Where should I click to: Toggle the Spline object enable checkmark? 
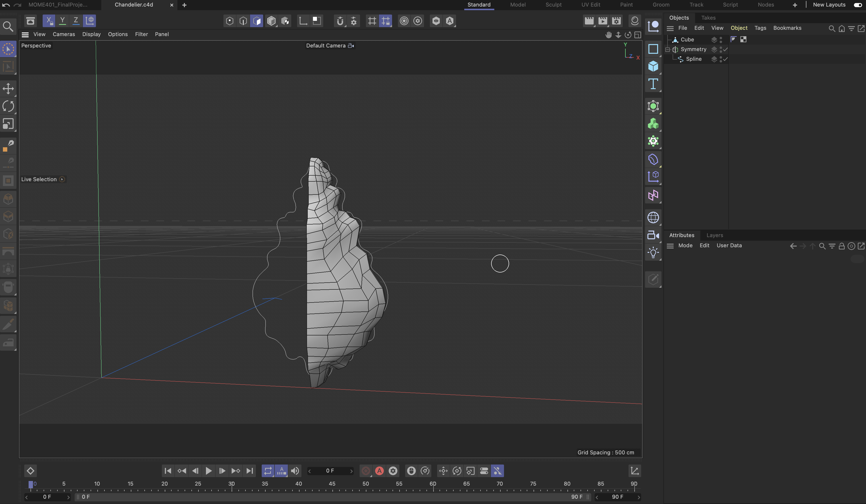pos(725,59)
